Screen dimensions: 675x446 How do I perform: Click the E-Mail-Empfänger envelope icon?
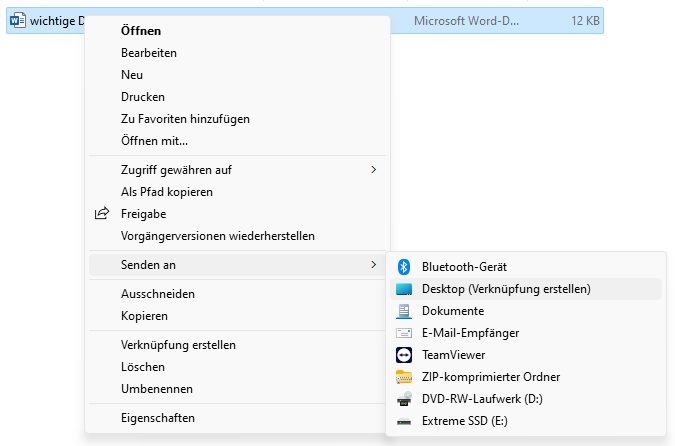[404, 333]
